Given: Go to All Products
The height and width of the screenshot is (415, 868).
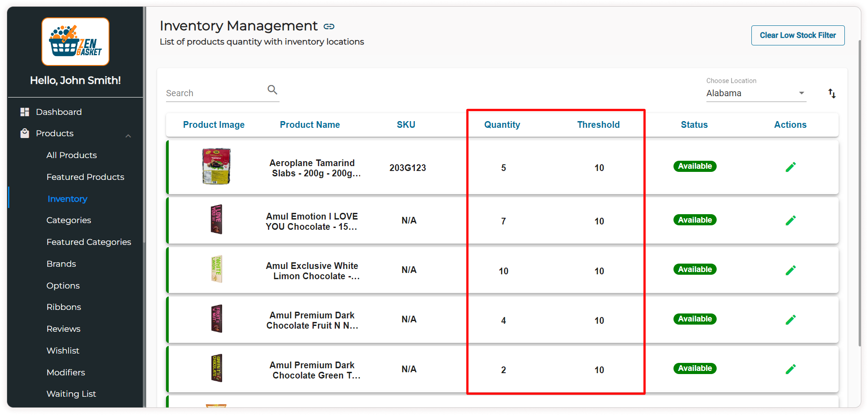Looking at the screenshot, I should pos(72,155).
